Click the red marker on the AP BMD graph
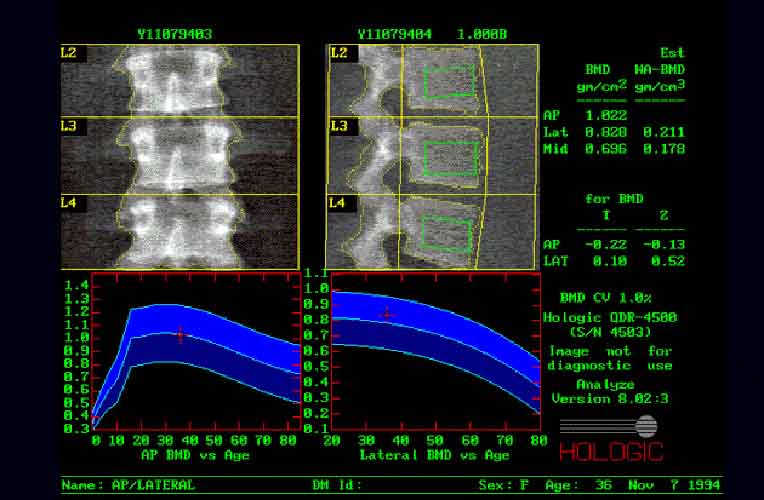The height and width of the screenshot is (500, 764). tap(180, 335)
